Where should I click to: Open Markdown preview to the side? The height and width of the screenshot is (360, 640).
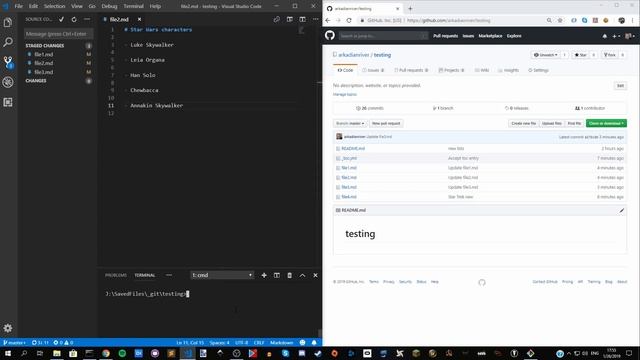289,19
